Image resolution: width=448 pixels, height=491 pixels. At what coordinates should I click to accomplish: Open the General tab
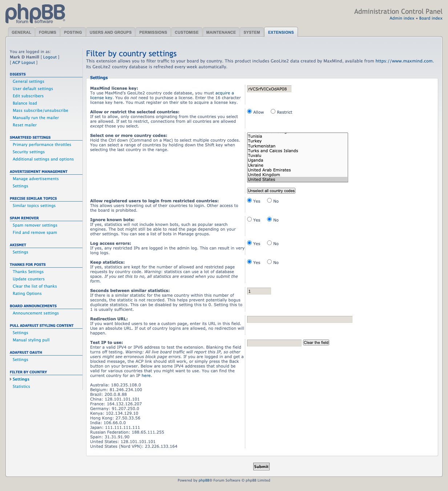pos(21,32)
